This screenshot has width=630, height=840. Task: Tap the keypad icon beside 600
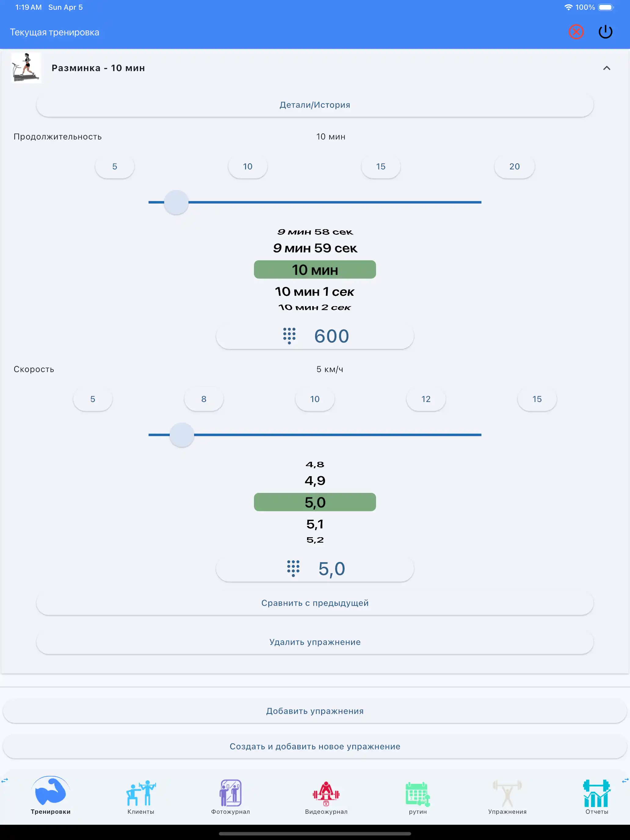coord(289,336)
